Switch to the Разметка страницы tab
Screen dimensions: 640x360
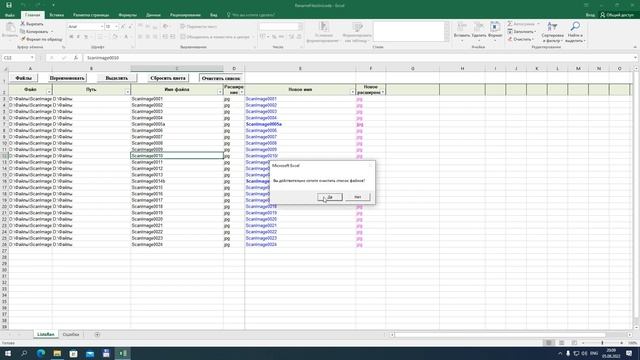[x=91, y=15]
